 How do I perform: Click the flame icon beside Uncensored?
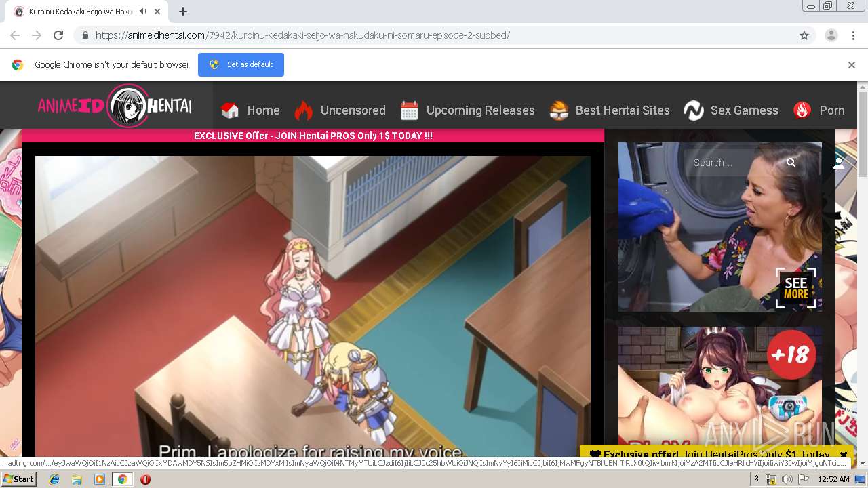pyautogui.click(x=303, y=110)
